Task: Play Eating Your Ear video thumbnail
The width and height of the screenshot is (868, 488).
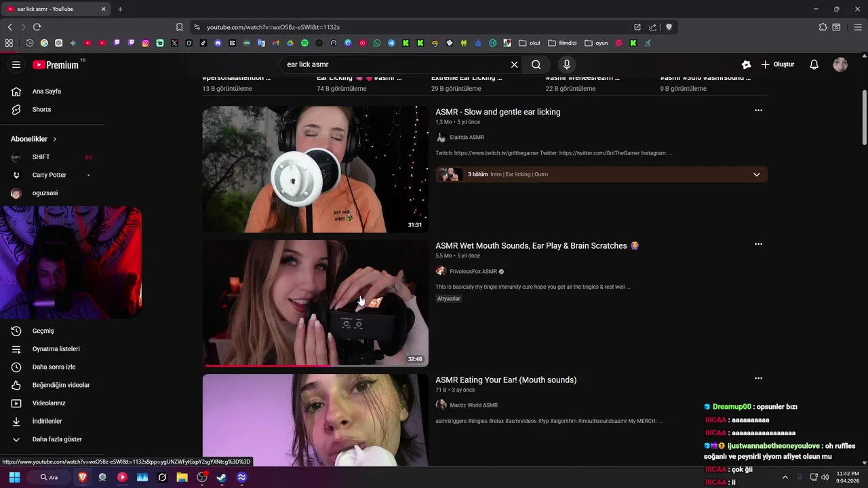Action: point(315,420)
